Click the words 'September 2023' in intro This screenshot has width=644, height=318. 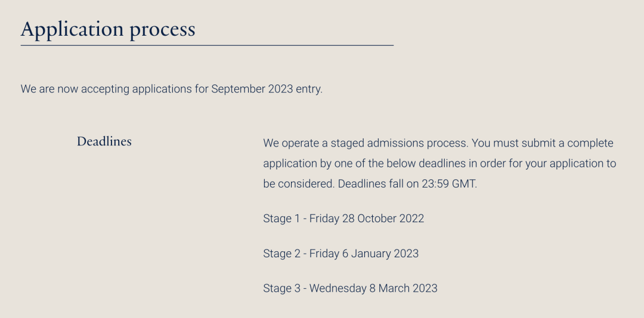click(x=252, y=89)
